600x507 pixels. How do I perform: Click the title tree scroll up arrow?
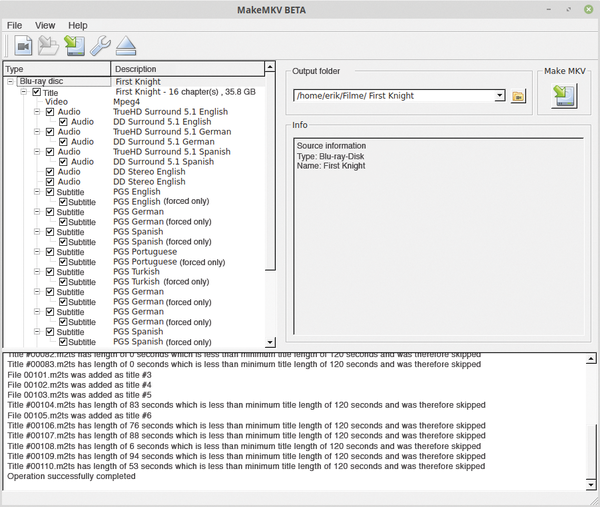tap(270, 67)
